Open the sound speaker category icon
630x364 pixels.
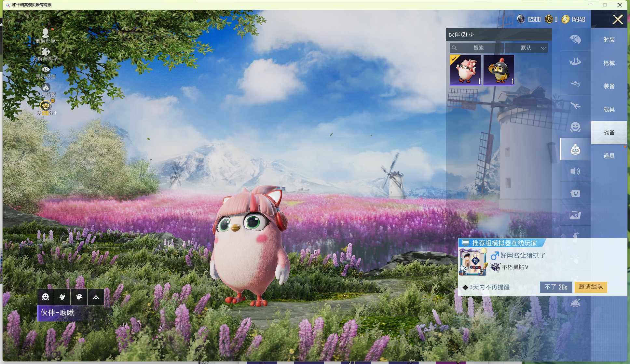pos(575,171)
